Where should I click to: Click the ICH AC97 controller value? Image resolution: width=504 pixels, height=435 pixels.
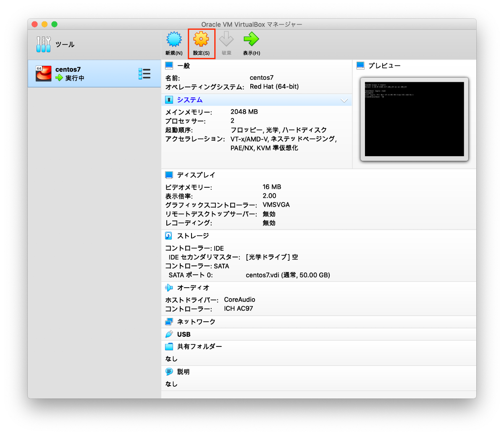239,309
